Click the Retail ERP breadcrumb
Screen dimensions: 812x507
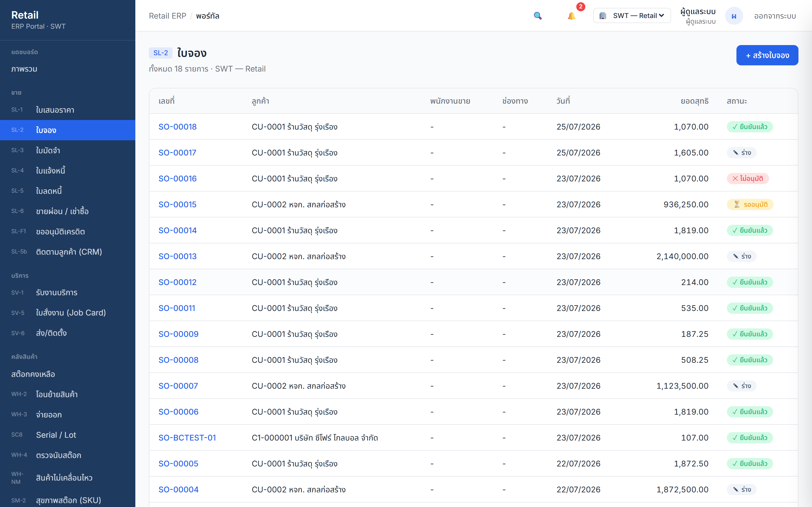[167, 16]
